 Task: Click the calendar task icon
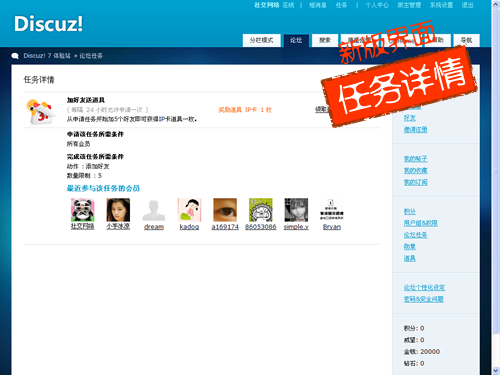pyautogui.click(x=40, y=112)
